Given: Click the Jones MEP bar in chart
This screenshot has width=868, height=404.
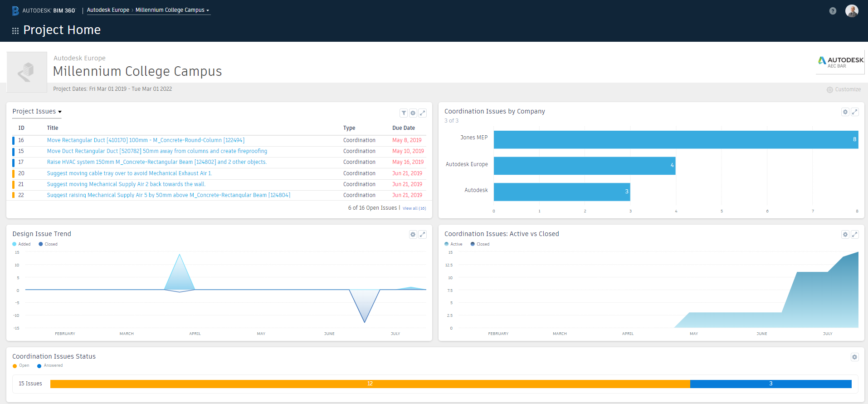Looking at the screenshot, I should 675,139.
